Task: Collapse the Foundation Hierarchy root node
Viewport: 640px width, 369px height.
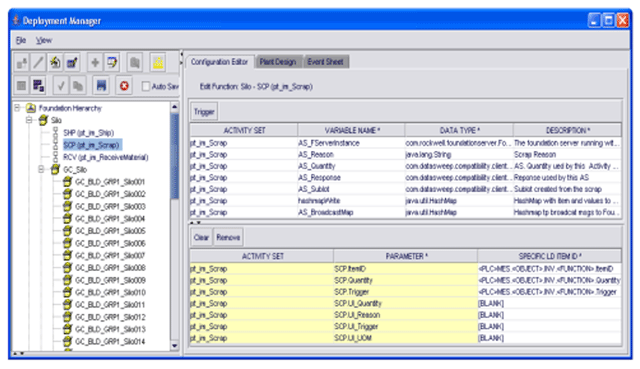Action: click(x=17, y=108)
